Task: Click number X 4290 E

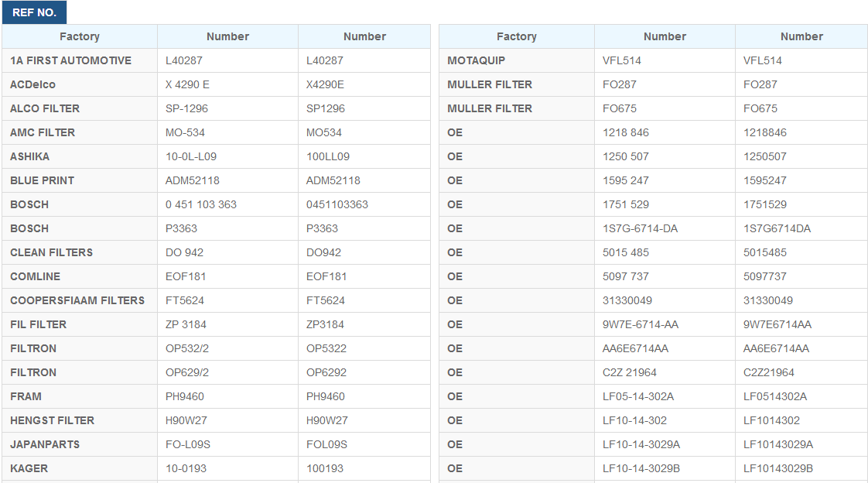Action: [x=188, y=84]
